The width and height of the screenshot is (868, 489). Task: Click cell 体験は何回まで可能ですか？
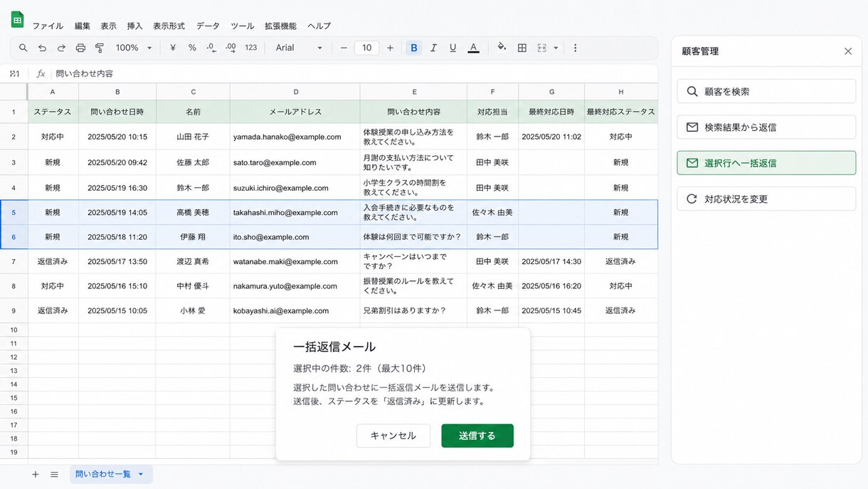[413, 237]
